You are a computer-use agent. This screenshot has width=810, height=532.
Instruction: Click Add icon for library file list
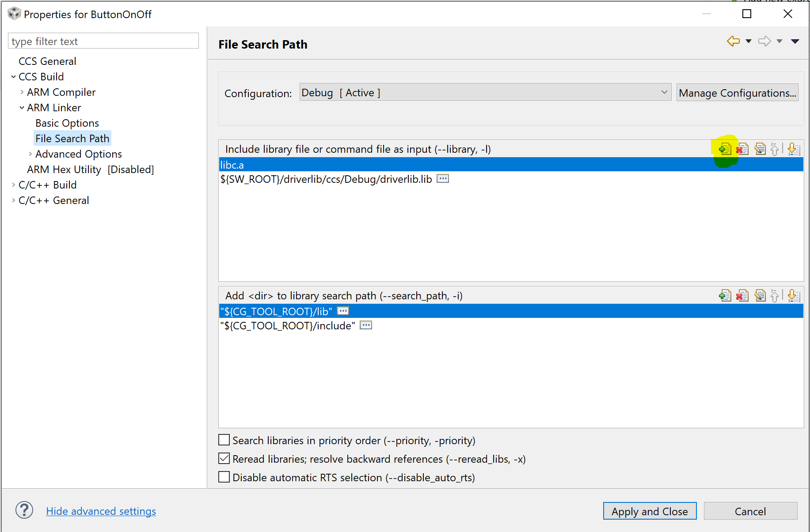pyautogui.click(x=725, y=149)
